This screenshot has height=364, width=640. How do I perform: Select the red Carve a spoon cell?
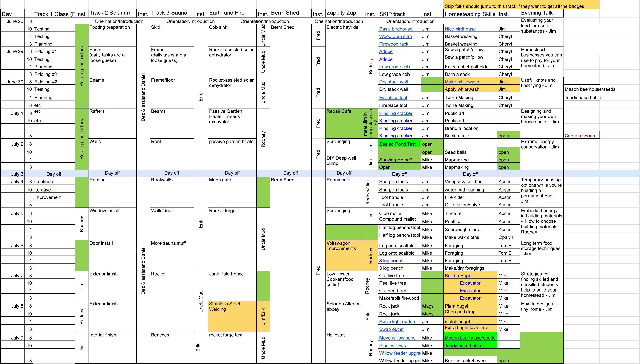(581, 135)
